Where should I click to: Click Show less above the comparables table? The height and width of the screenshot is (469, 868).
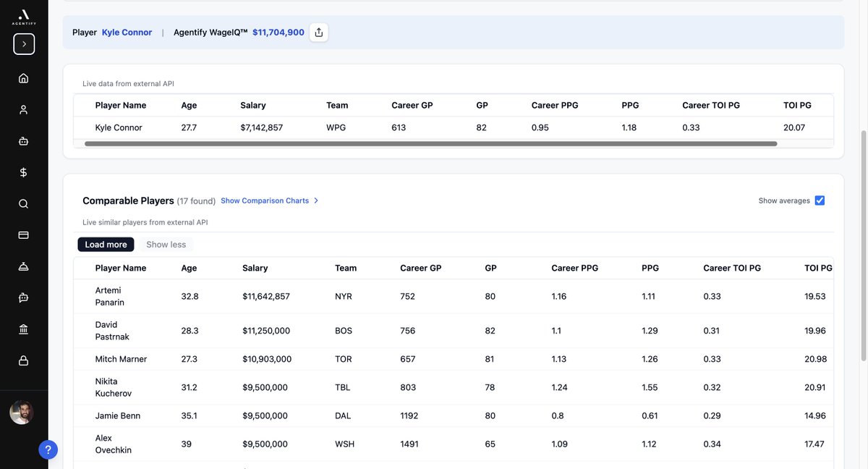point(166,243)
